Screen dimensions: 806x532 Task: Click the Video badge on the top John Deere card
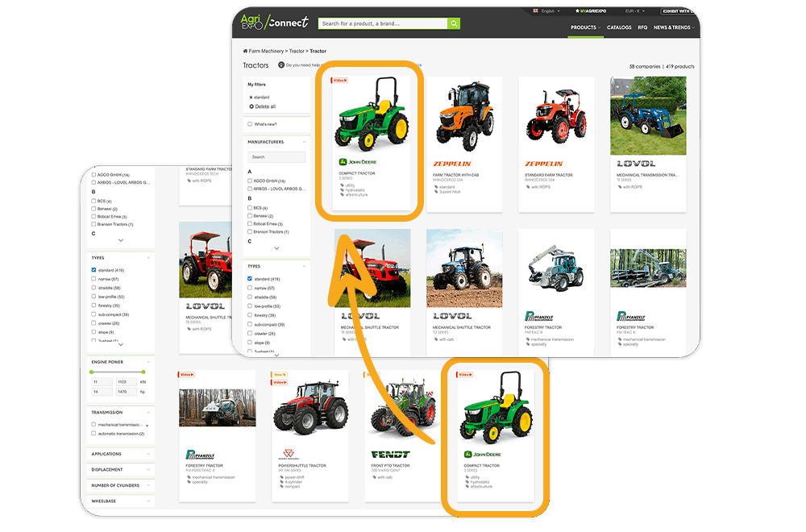(x=339, y=81)
